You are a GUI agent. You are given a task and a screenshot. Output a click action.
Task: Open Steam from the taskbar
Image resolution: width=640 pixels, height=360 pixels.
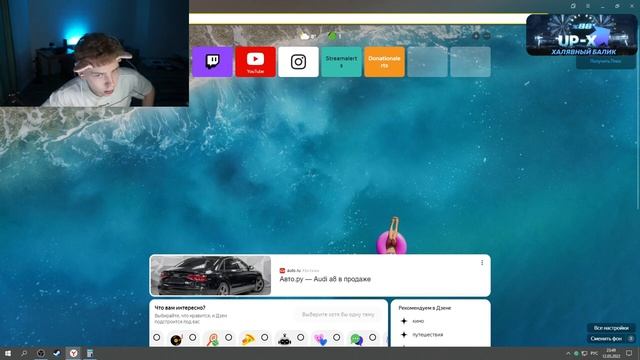(57, 353)
